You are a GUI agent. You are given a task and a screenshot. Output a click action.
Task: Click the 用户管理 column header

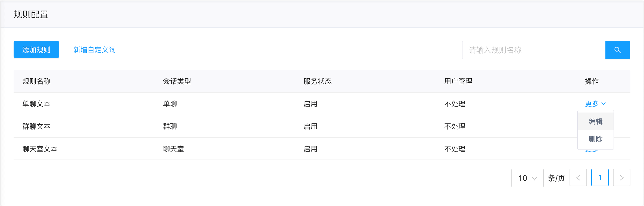[x=458, y=81]
